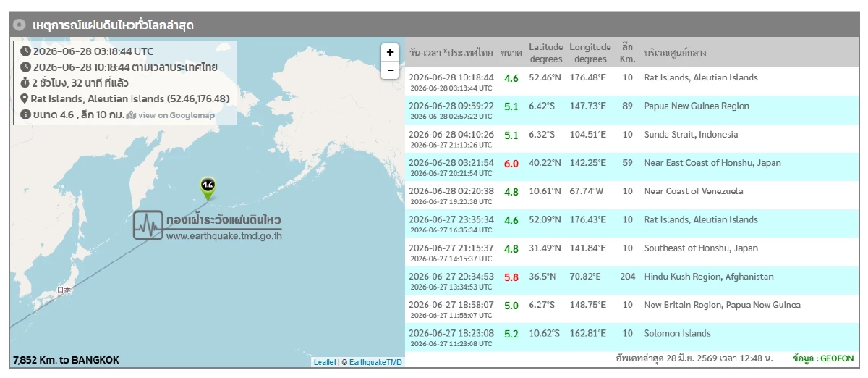The width and height of the screenshot is (868, 378).
Task: Click the 'บริเวณศูนย์กลาง' column header
Action: pos(676,53)
